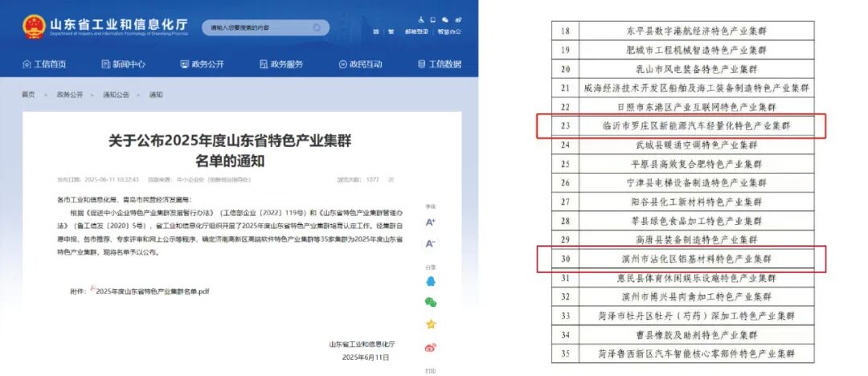
Task: Switch to traditional Chinese 繁 link
Action: [391, 32]
